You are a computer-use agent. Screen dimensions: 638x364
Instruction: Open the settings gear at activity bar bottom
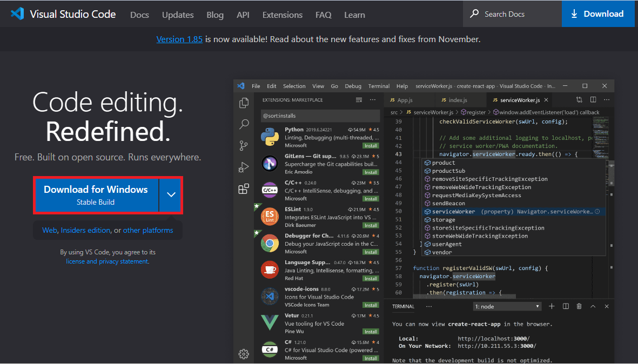pos(244,354)
